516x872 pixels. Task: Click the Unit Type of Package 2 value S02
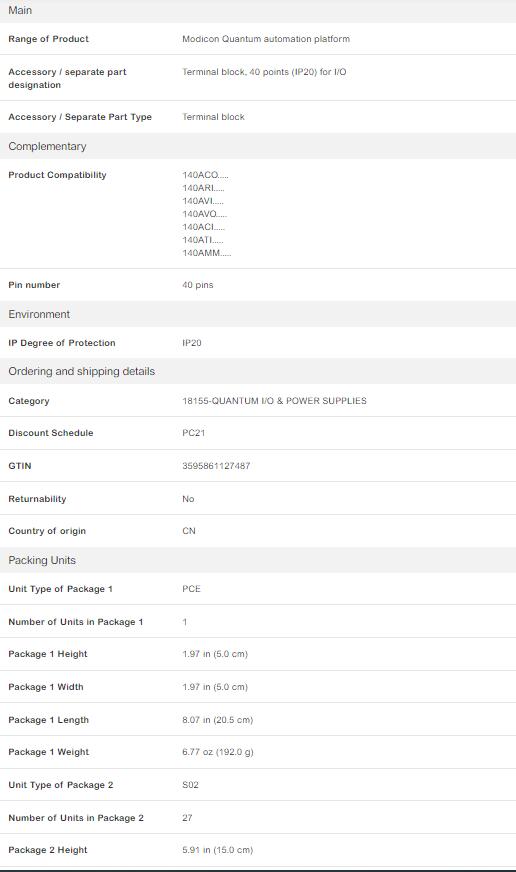point(190,785)
